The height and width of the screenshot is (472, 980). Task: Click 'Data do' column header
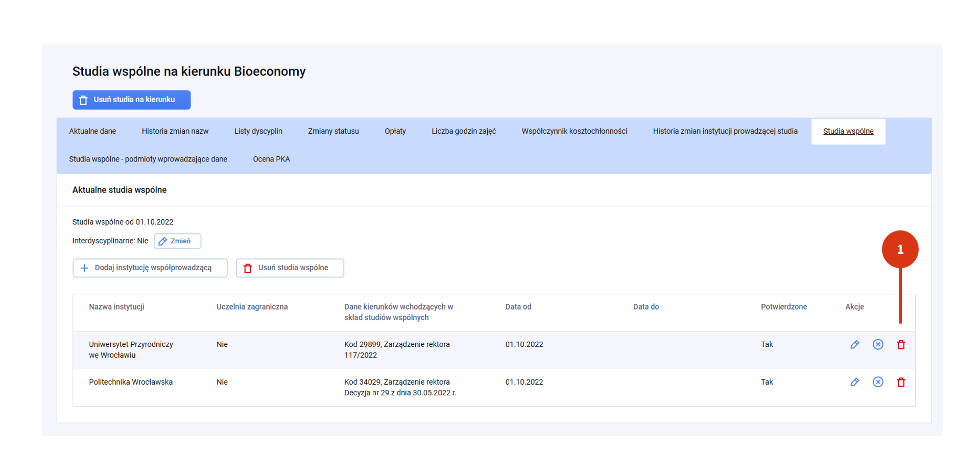(646, 307)
